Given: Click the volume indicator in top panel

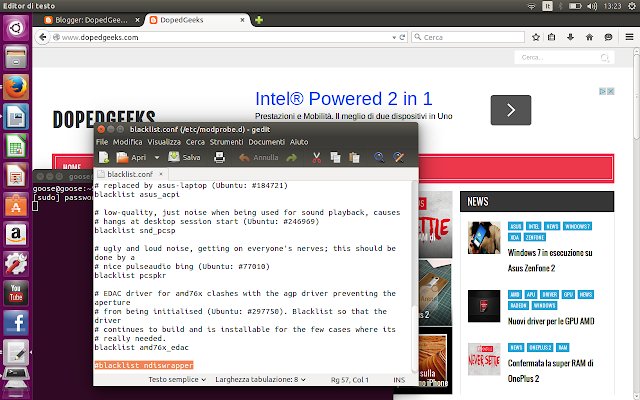Looking at the screenshot, I should click(592, 6).
